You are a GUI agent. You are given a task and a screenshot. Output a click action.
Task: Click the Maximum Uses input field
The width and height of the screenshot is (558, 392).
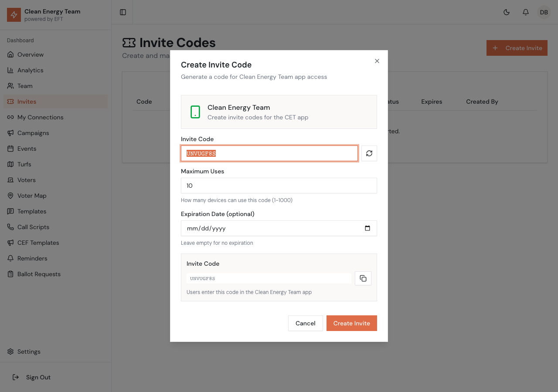coord(279,186)
